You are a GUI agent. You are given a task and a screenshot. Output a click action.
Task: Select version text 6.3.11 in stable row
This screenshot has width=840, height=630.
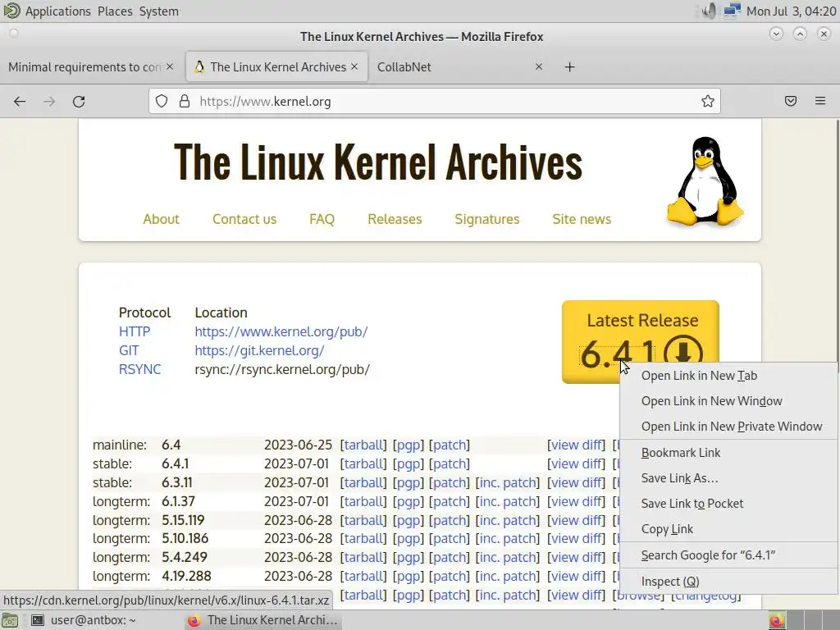tap(177, 482)
